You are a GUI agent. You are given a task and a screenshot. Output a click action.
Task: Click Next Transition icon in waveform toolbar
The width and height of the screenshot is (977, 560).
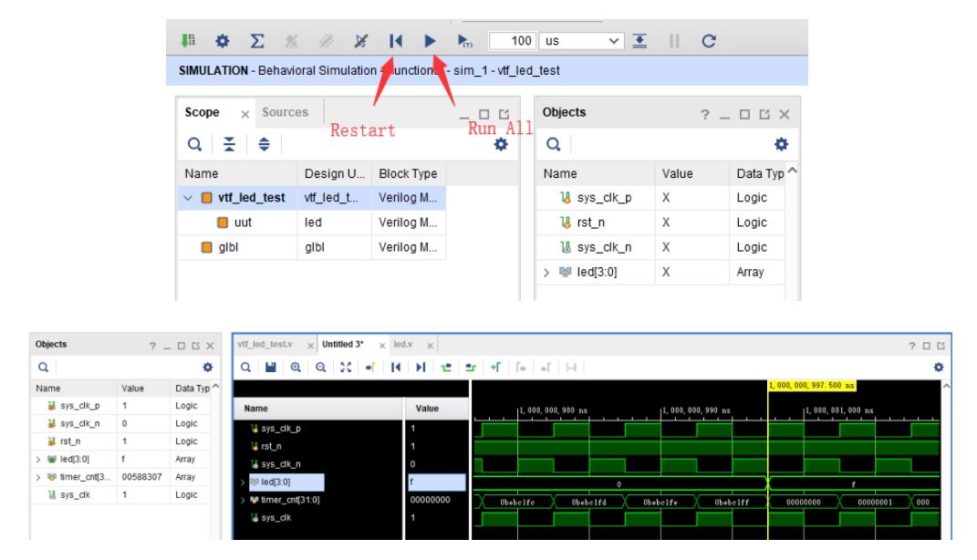[471, 368]
